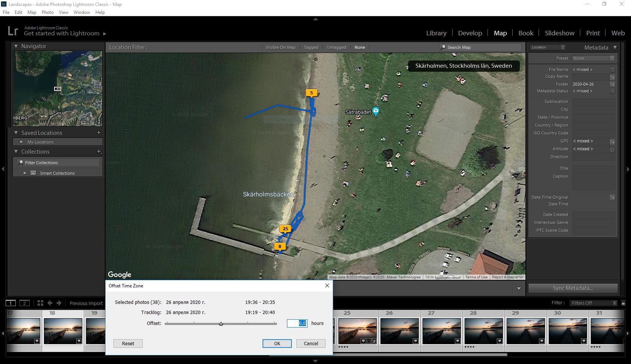Collapse the Collections panel
The height and width of the screenshot is (364, 631).
[x=16, y=151]
